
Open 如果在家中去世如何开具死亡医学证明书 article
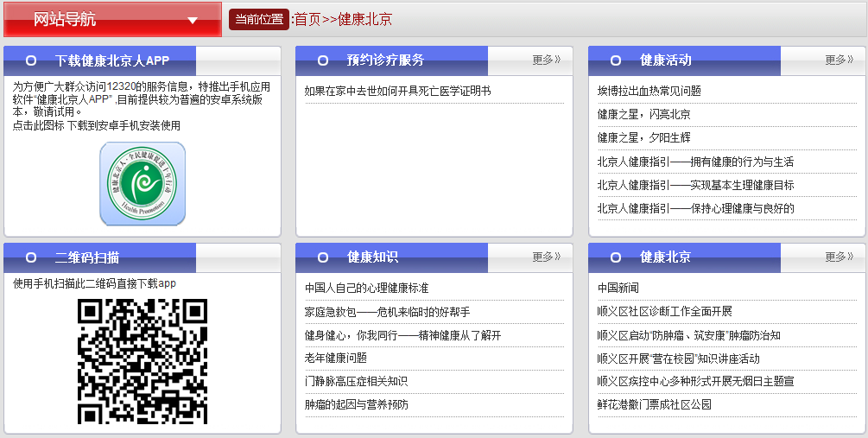click(x=397, y=91)
